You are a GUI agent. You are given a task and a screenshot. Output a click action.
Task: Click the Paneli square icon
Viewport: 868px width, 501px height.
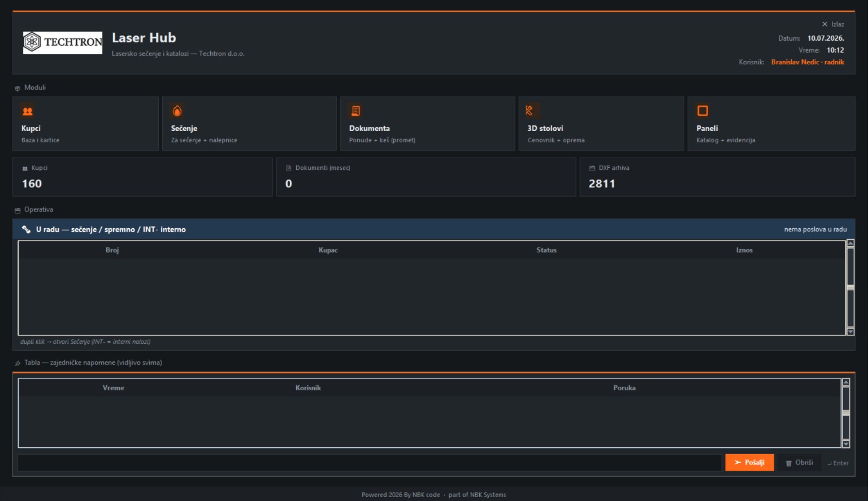point(702,111)
